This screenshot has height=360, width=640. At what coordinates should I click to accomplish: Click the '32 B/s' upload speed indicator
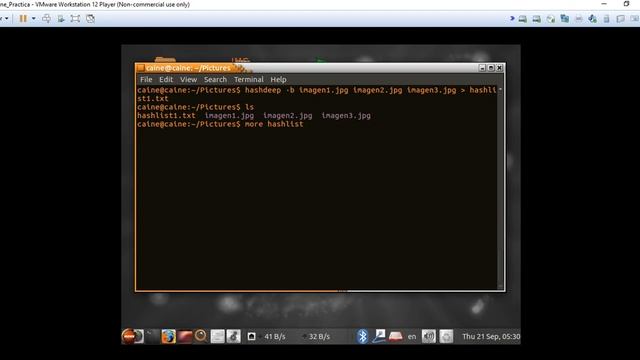[x=319, y=337]
